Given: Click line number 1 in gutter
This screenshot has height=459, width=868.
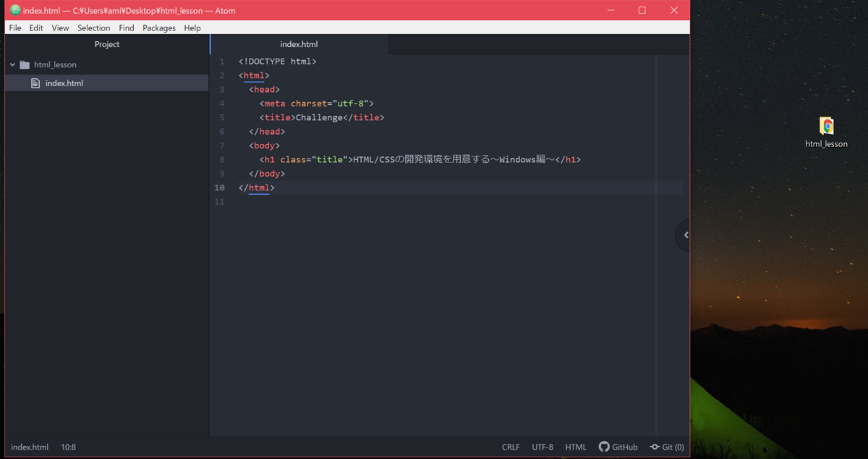Looking at the screenshot, I should point(221,62).
